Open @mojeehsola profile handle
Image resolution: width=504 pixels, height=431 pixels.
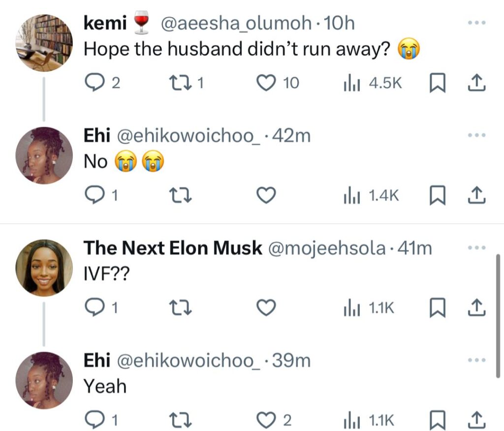(x=327, y=248)
